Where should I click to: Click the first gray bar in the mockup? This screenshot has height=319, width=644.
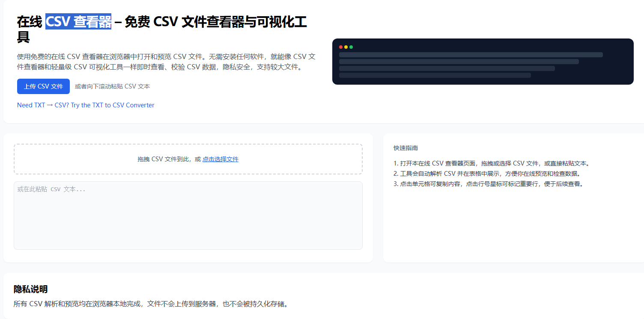(470, 54)
